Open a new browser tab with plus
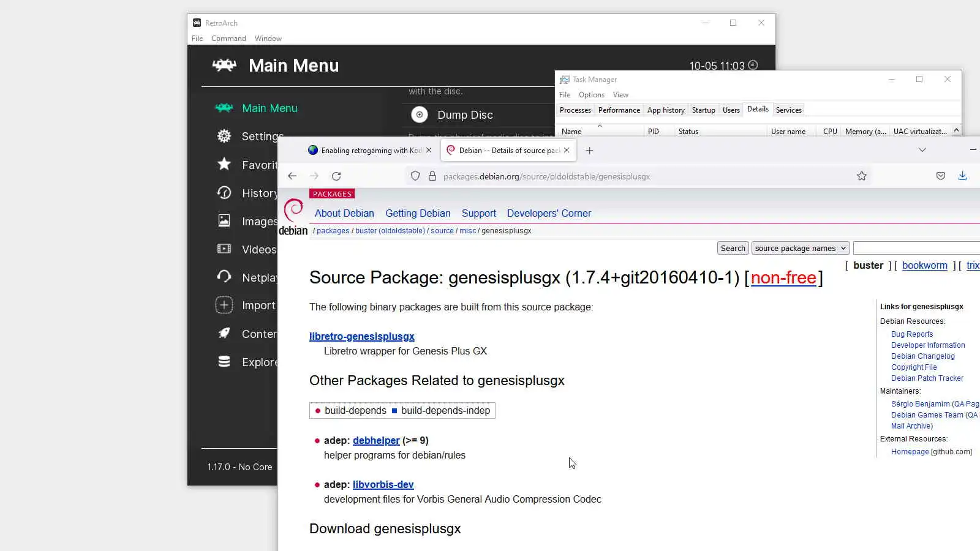The height and width of the screenshot is (551, 980). click(589, 151)
